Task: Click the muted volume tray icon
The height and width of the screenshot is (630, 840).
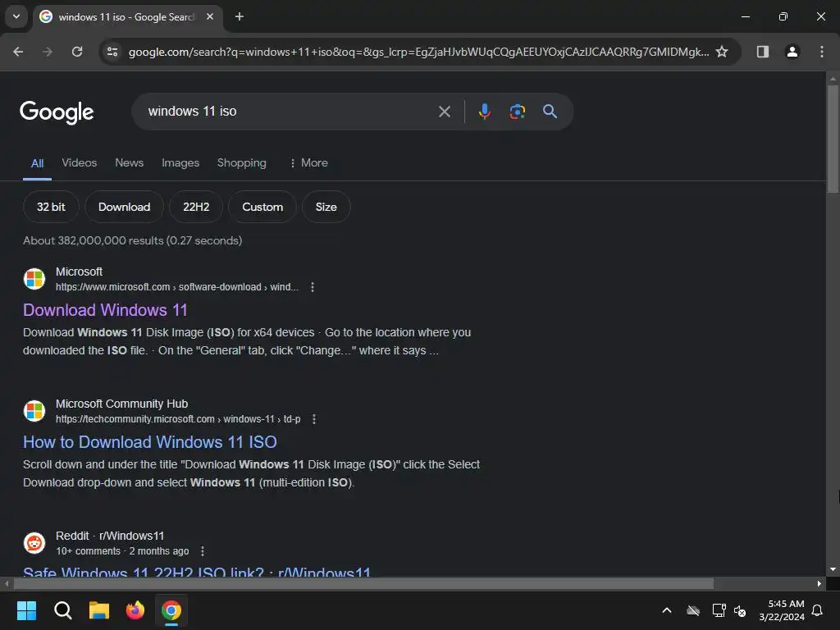Action: pos(741,610)
